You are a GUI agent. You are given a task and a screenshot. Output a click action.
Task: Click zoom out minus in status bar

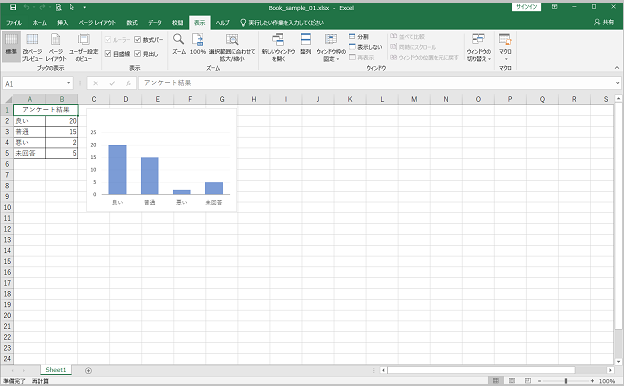pyautogui.click(x=540, y=381)
